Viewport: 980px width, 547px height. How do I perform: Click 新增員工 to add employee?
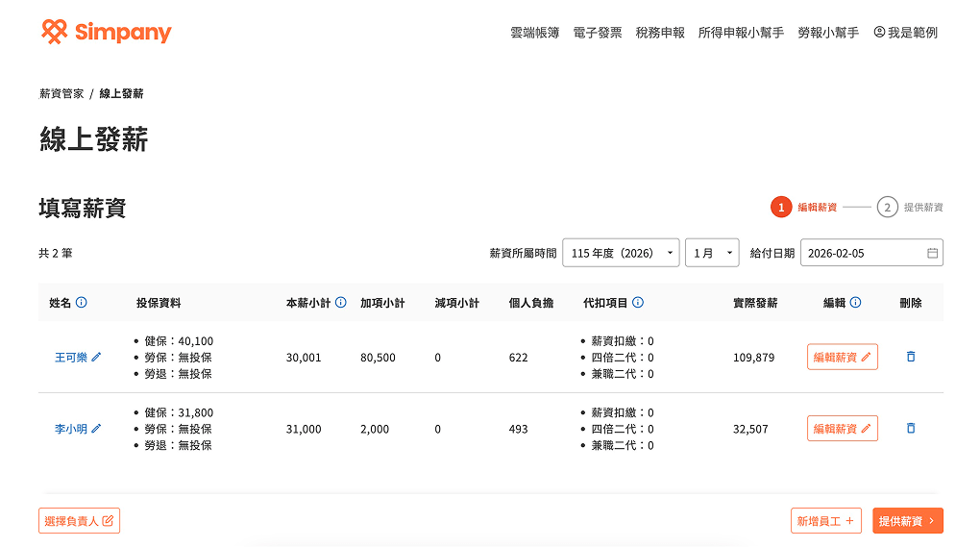pos(825,521)
